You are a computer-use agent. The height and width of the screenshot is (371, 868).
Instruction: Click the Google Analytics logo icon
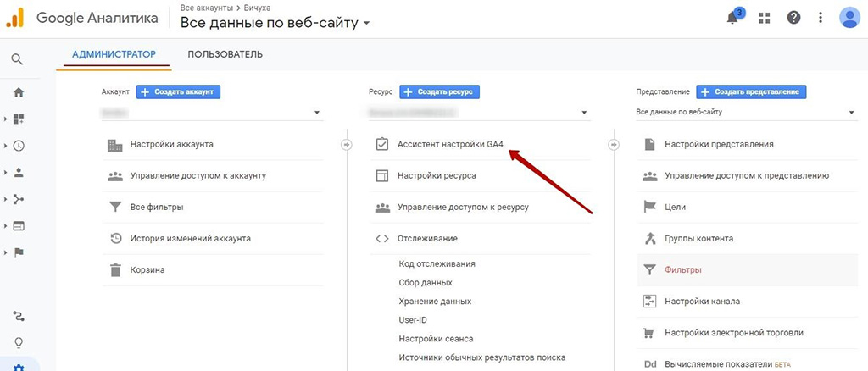click(15, 19)
